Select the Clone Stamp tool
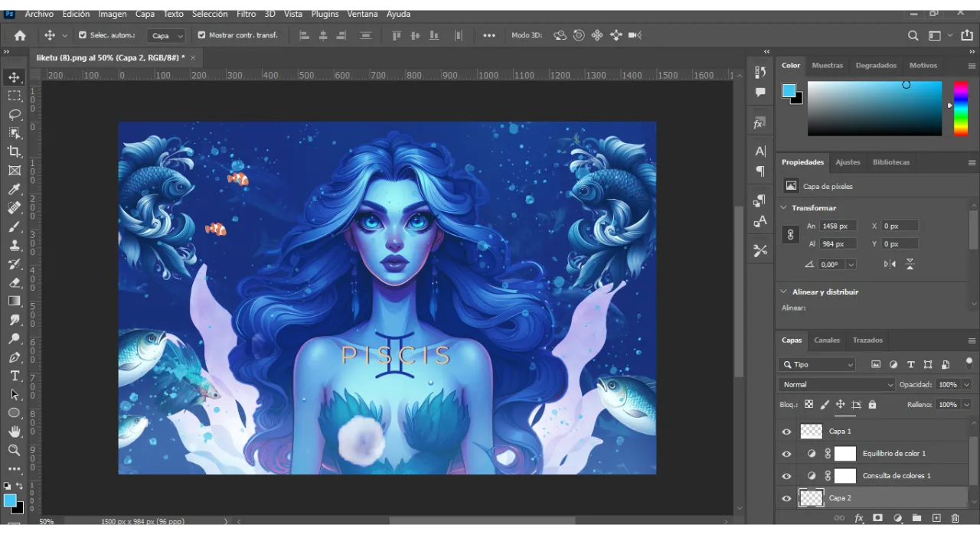980x551 pixels. click(15, 245)
